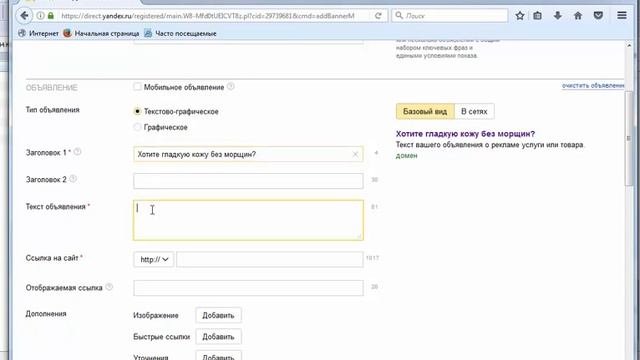Click the green padlock security icon
Viewport: 640px width, 360px height.
51,16
